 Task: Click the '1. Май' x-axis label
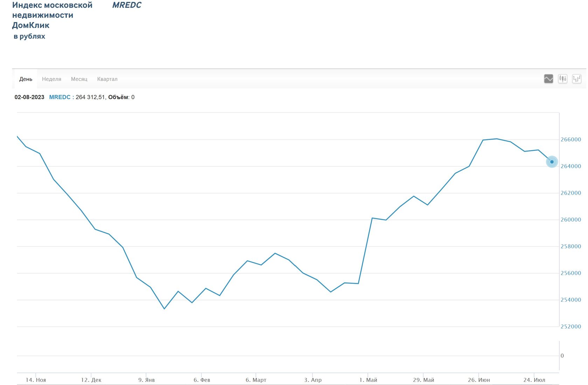tap(368, 380)
